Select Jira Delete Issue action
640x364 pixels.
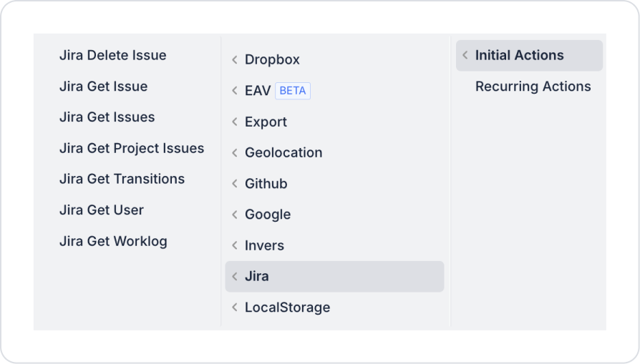tap(113, 56)
